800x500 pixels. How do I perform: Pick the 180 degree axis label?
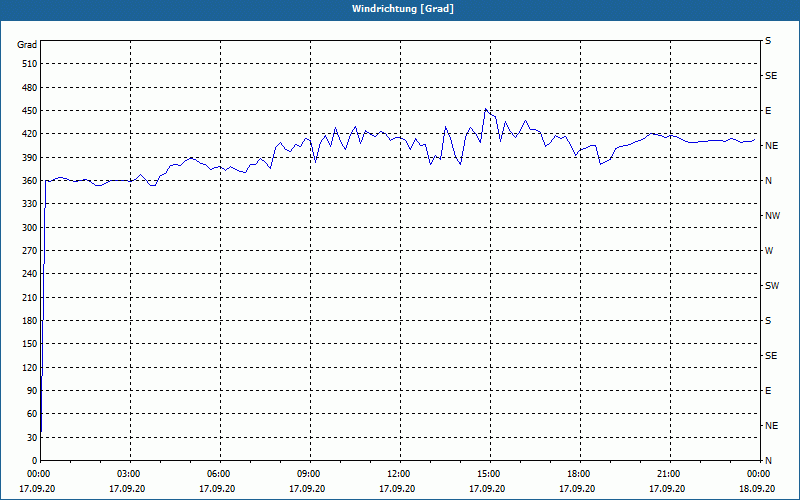coord(30,321)
